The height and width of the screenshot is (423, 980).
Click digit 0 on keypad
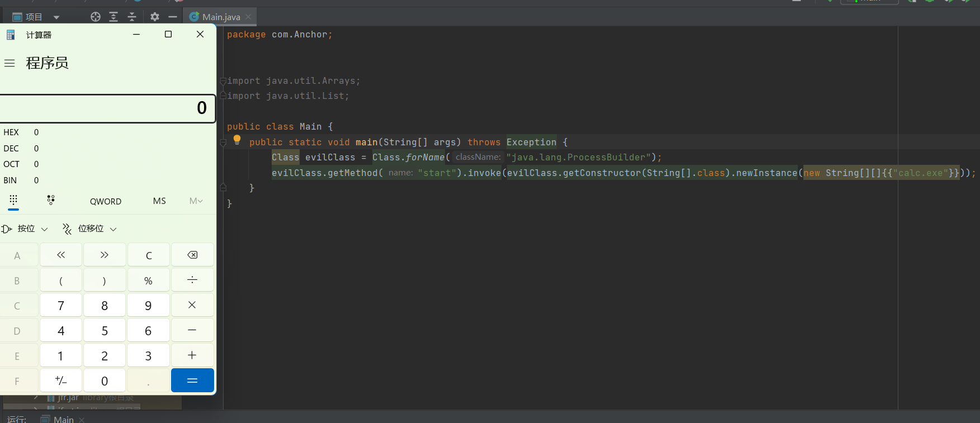105,381
